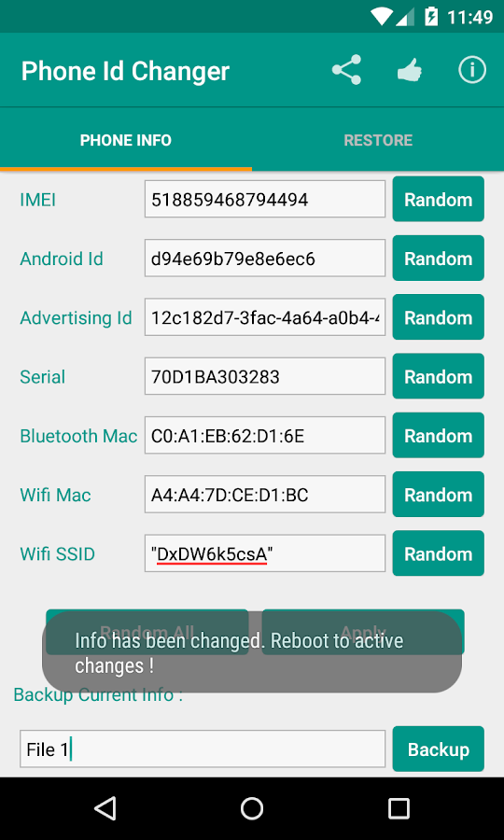This screenshot has width=504, height=840.
Task: Tap the share icon in header
Action: coord(346,70)
